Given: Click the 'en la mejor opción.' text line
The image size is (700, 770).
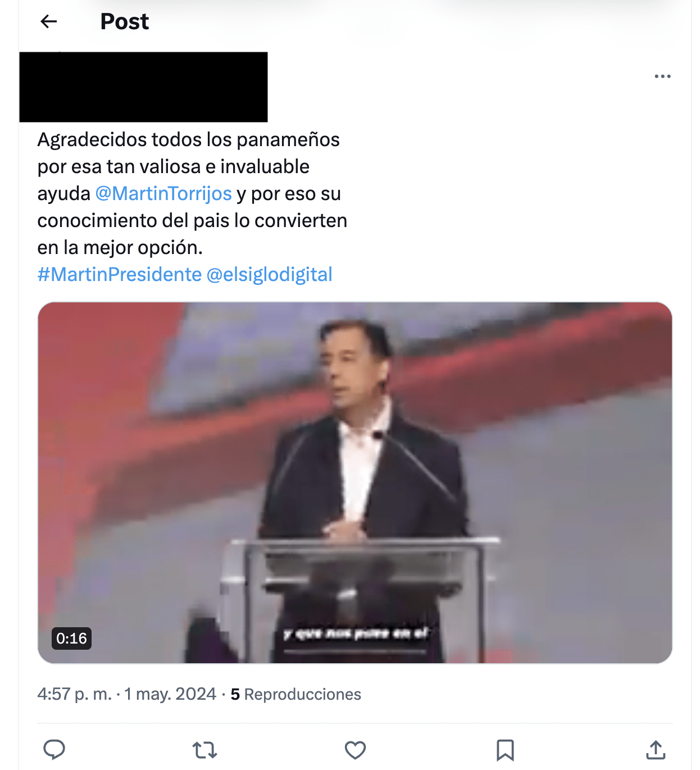Looking at the screenshot, I should 120,247.
